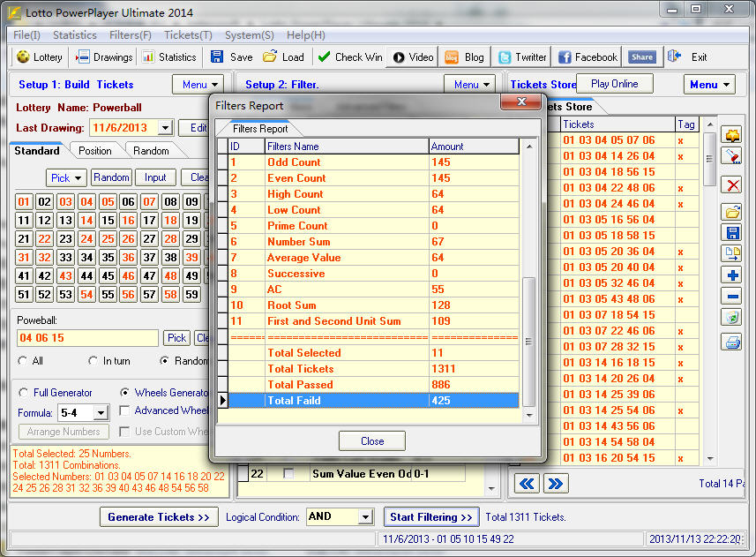Viewport: 756px width, 557px height.
Task: Click the previous page double-arrow button
Action: 527,484
